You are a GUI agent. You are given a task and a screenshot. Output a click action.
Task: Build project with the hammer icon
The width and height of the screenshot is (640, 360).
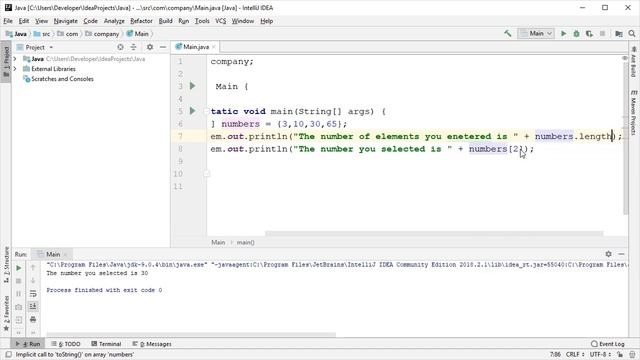[x=508, y=33]
